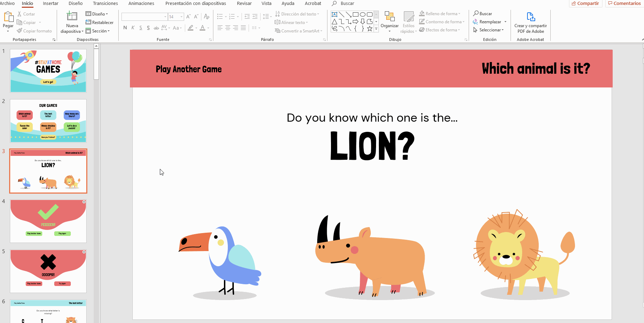Click the decrease font size icon
This screenshot has height=323, width=644.
coord(196,17)
